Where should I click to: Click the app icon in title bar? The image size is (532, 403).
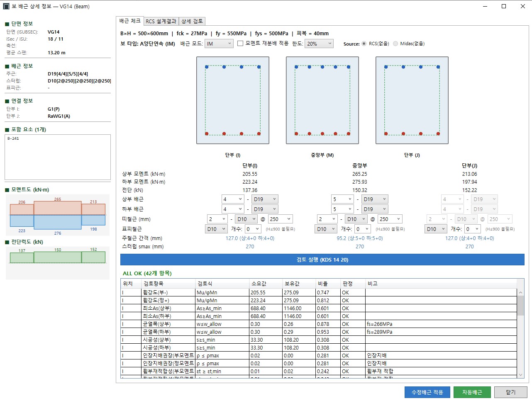click(x=6, y=6)
